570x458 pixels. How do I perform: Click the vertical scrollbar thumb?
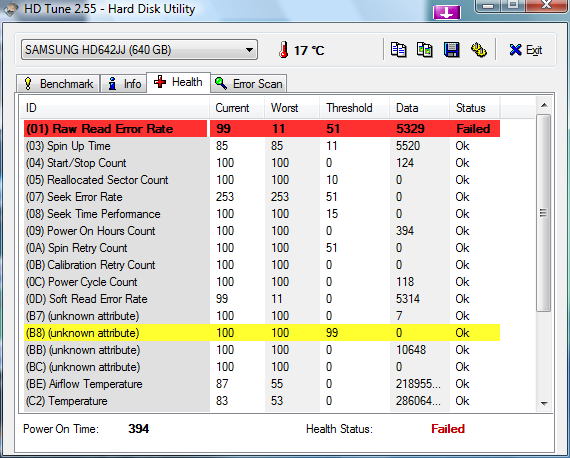tap(544, 213)
